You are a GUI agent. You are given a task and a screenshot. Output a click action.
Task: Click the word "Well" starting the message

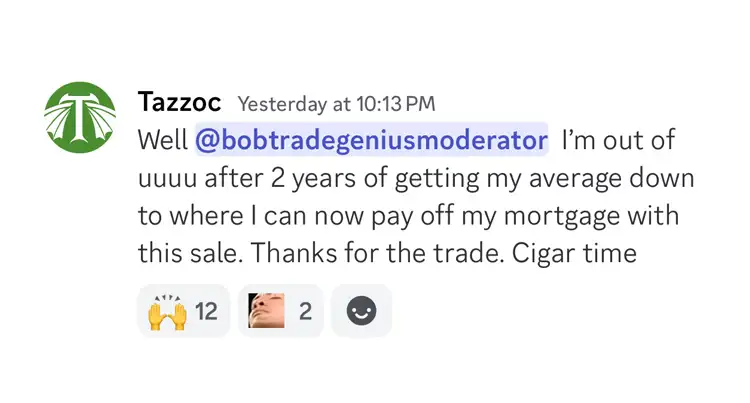161,141
